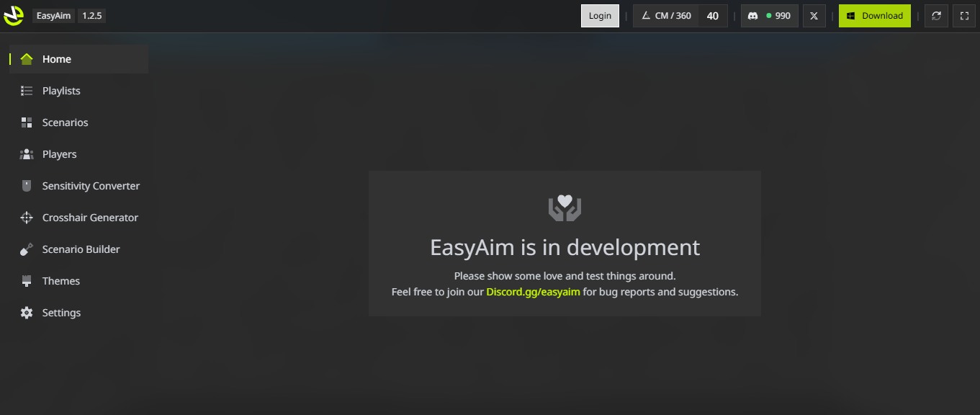Click the Discord member count 990

[783, 16]
